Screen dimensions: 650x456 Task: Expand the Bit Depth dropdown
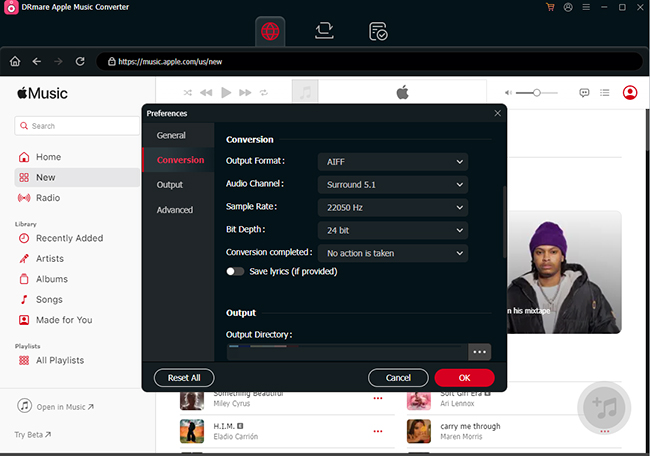(x=393, y=230)
